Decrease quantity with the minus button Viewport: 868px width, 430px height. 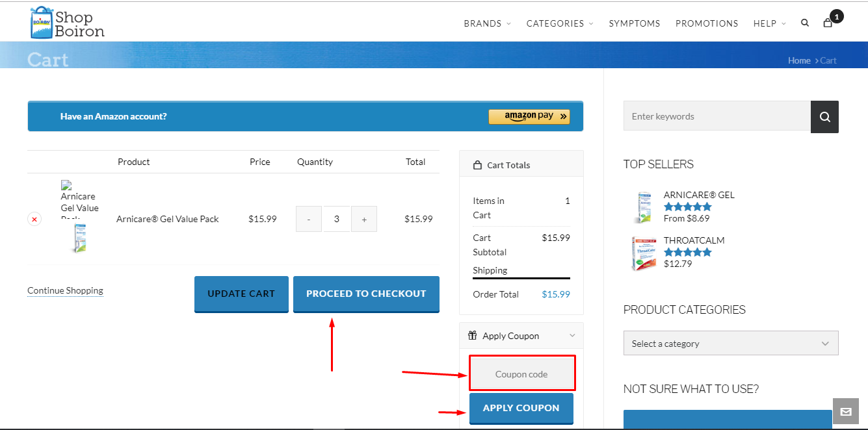click(309, 219)
